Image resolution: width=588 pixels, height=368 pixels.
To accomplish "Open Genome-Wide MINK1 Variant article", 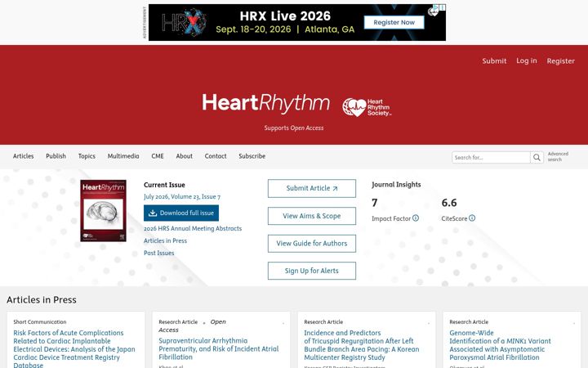I will (501, 345).
